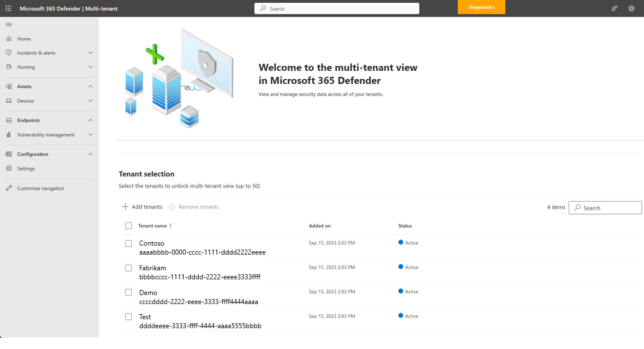Screen dimensions: 644x349
Task: Click Customize navigation link
Action: (40, 188)
